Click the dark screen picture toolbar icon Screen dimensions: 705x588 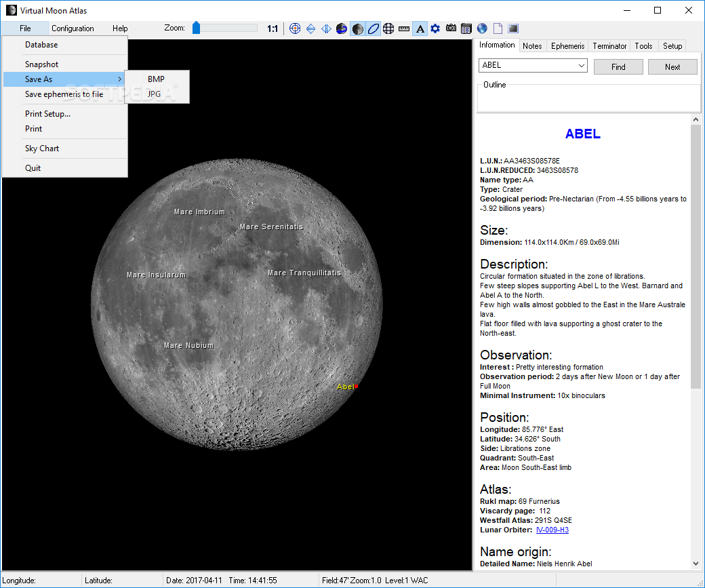tap(513, 28)
